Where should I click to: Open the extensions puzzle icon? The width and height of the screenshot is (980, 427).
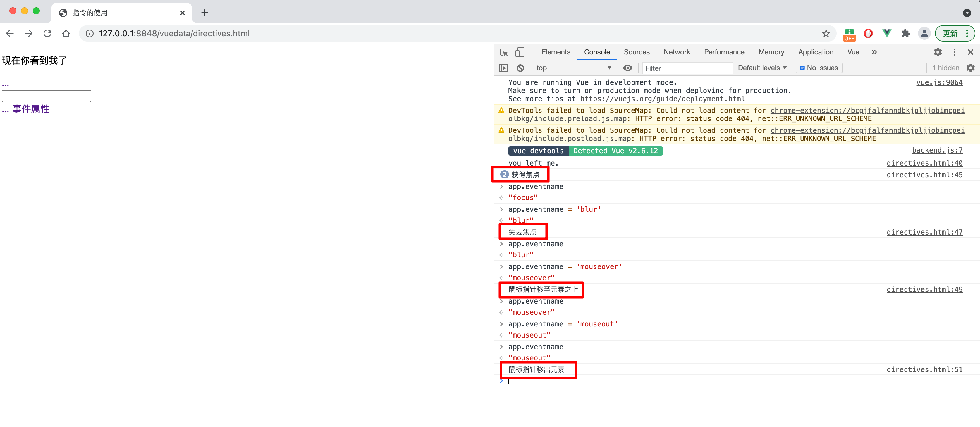click(x=905, y=33)
